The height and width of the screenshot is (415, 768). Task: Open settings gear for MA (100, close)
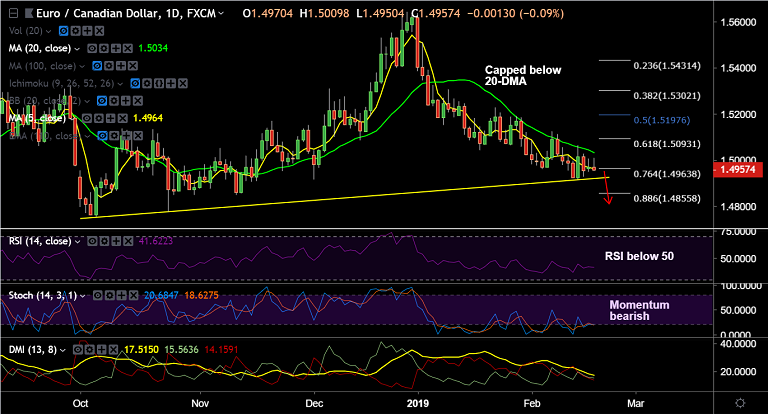pyautogui.click(x=109, y=66)
